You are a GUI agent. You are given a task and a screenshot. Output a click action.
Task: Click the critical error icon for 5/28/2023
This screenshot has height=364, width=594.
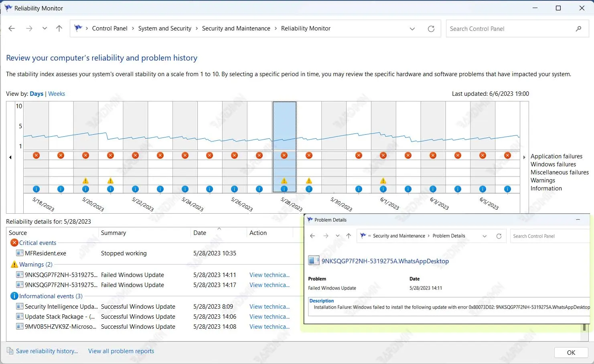(x=284, y=156)
